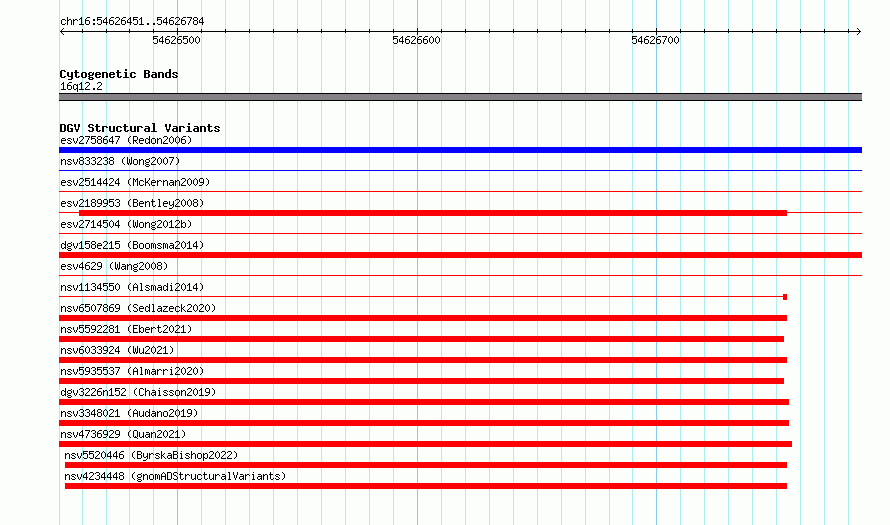Click the right arrow of the ruler
890x525 pixels.
click(x=858, y=31)
